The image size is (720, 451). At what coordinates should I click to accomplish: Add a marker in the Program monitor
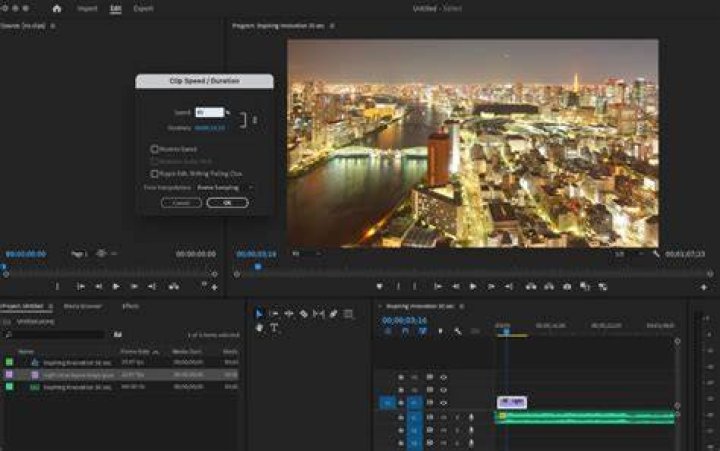379,287
